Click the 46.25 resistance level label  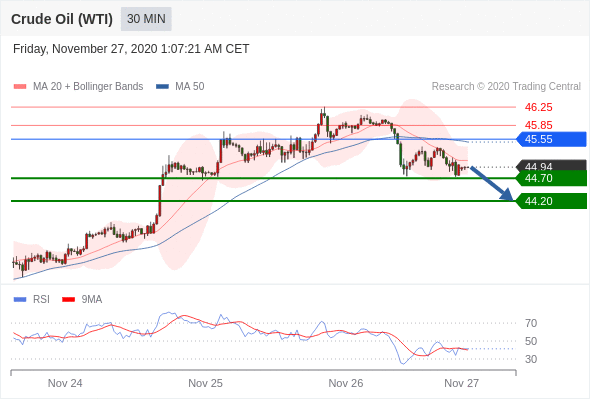tap(538, 107)
